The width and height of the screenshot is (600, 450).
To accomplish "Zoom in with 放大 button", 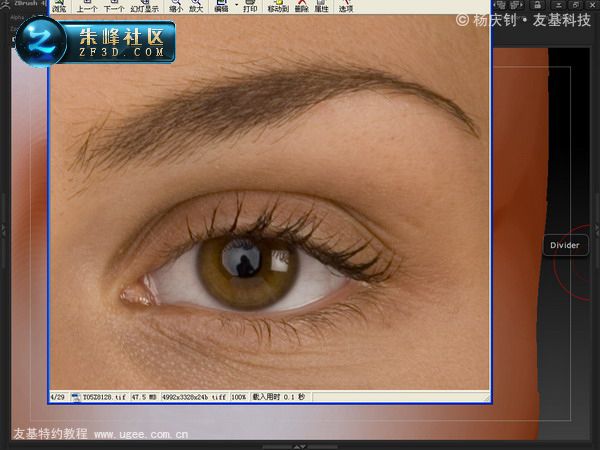I will 196,6.
